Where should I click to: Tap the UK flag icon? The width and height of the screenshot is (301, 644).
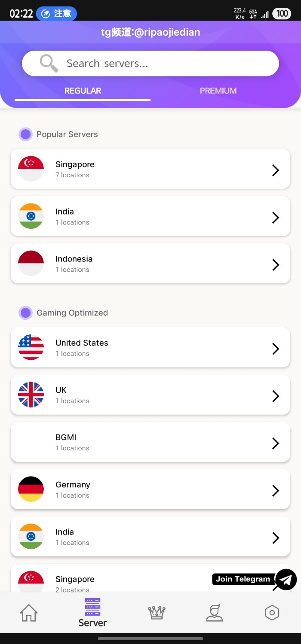click(31, 395)
